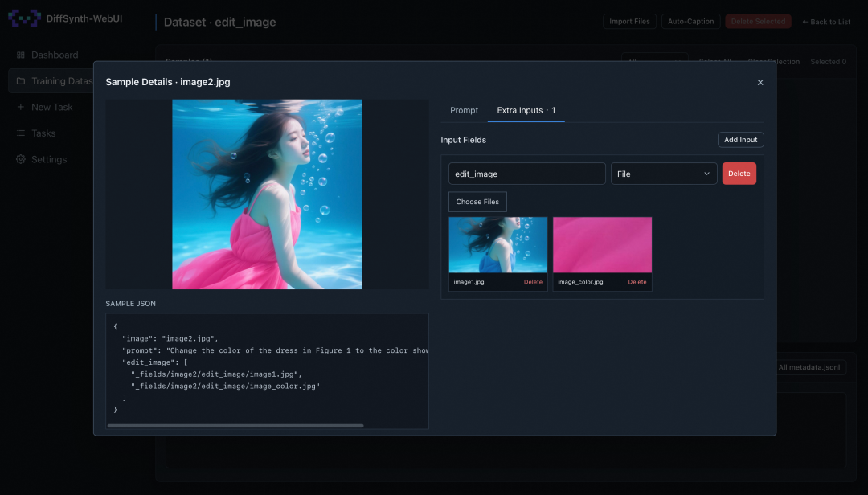Click the "Input Fields" heading
Viewport: 868px width, 495px height.
click(464, 140)
